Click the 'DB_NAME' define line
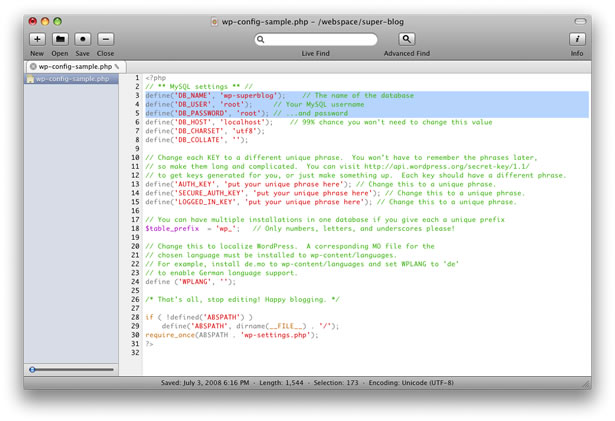The width and height of the screenshot is (615, 421). 279,95
